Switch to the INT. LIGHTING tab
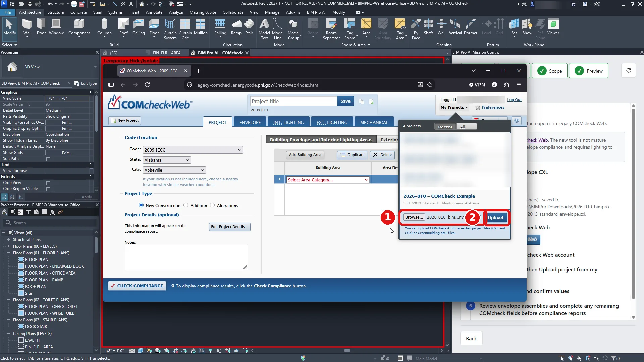 click(x=288, y=122)
